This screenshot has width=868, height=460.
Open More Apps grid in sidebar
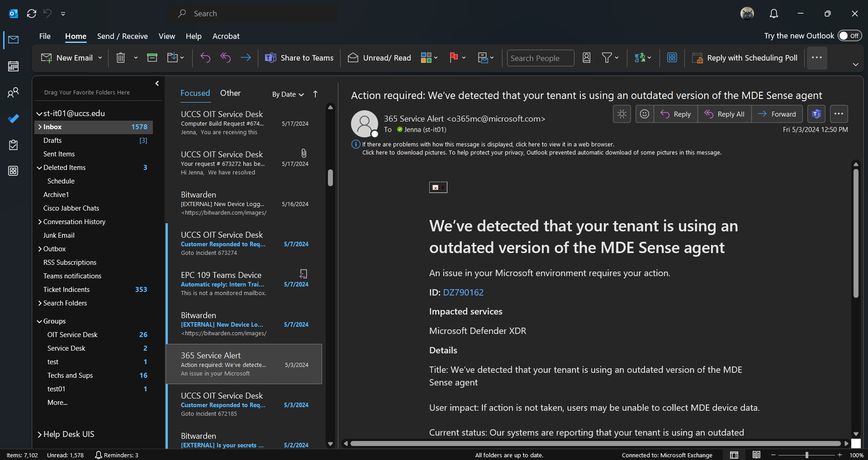click(14, 171)
